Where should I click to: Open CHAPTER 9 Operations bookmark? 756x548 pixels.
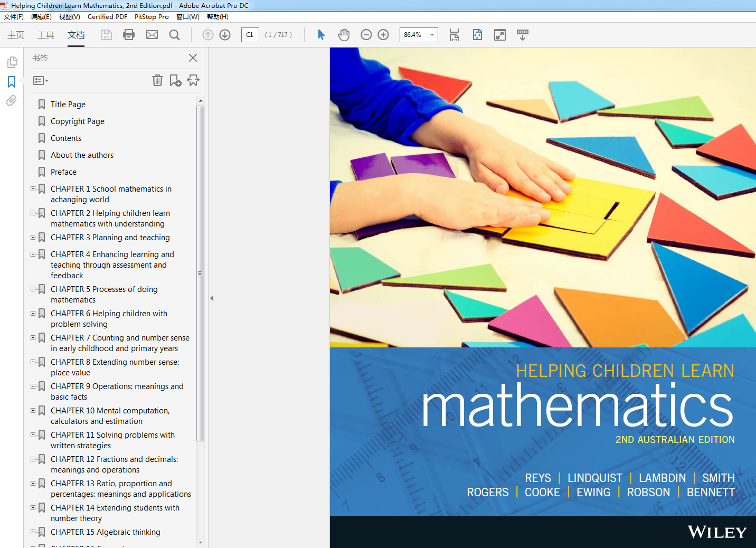(117, 392)
